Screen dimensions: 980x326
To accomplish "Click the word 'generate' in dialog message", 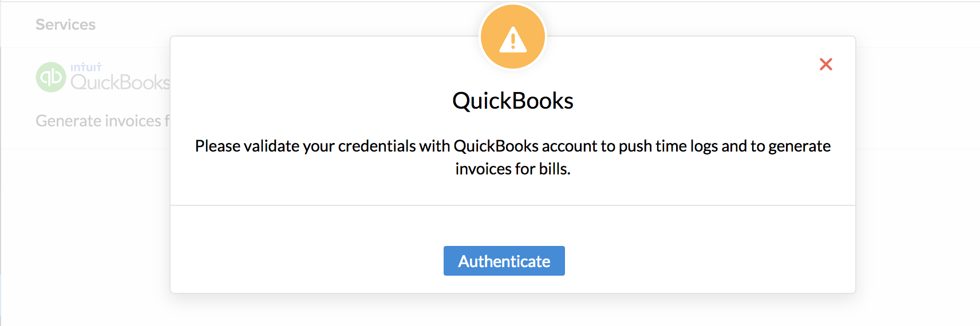I will pyautogui.click(x=799, y=146).
